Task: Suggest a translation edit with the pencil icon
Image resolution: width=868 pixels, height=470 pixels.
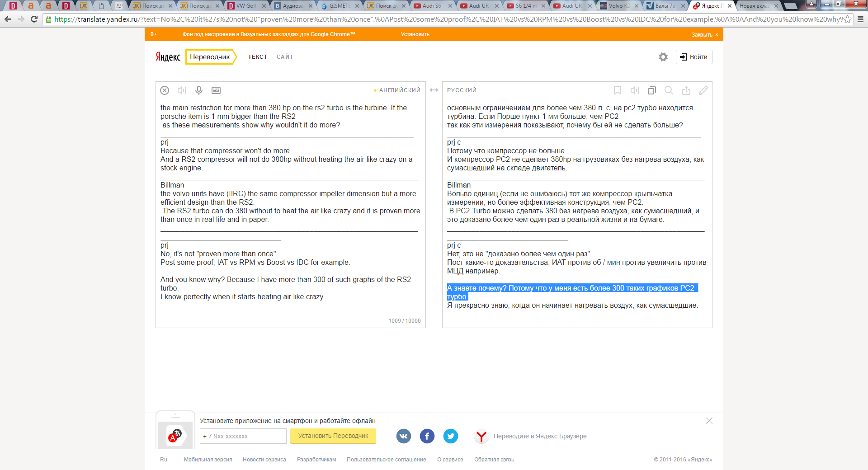Action: tap(703, 90)
